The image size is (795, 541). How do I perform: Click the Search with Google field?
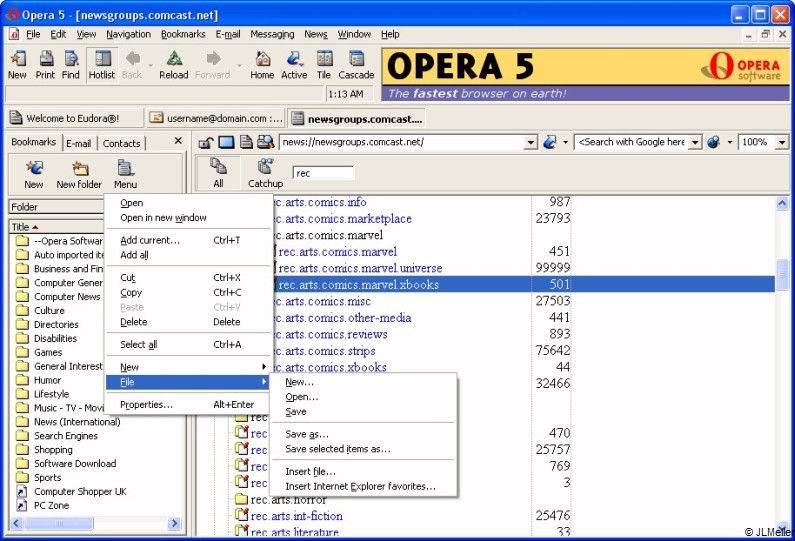[632, 142]
